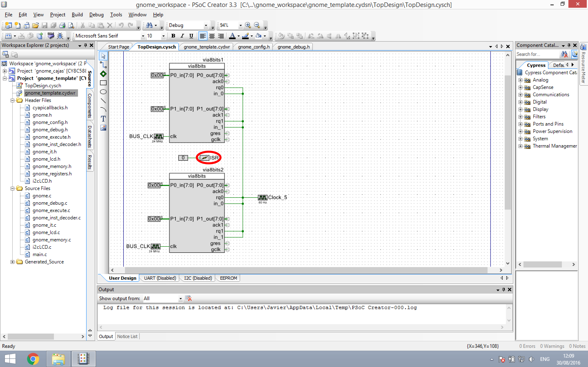Expand the Analog component category
The width and height of the screenshot is (588, 367).
[520, 80]
